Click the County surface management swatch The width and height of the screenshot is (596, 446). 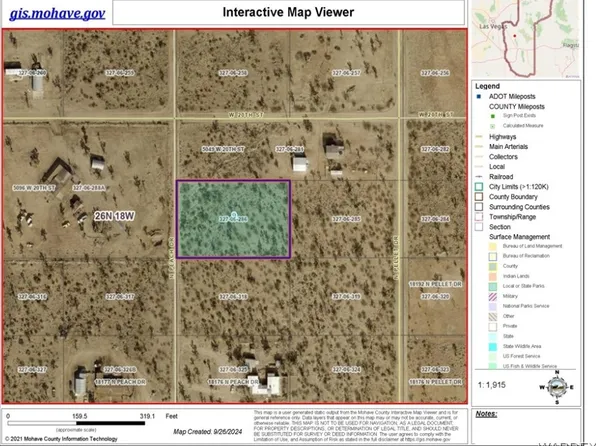click(x=493, y=267)
